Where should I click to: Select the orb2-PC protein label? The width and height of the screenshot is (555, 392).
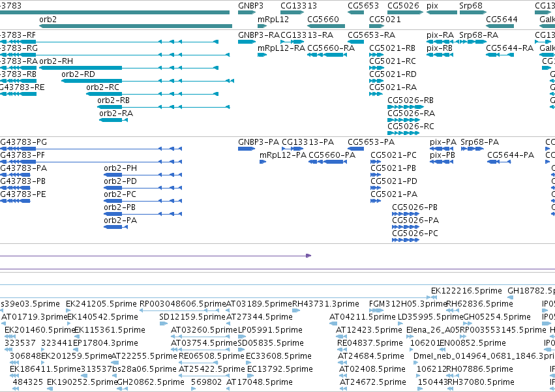(x=119, y=194)
